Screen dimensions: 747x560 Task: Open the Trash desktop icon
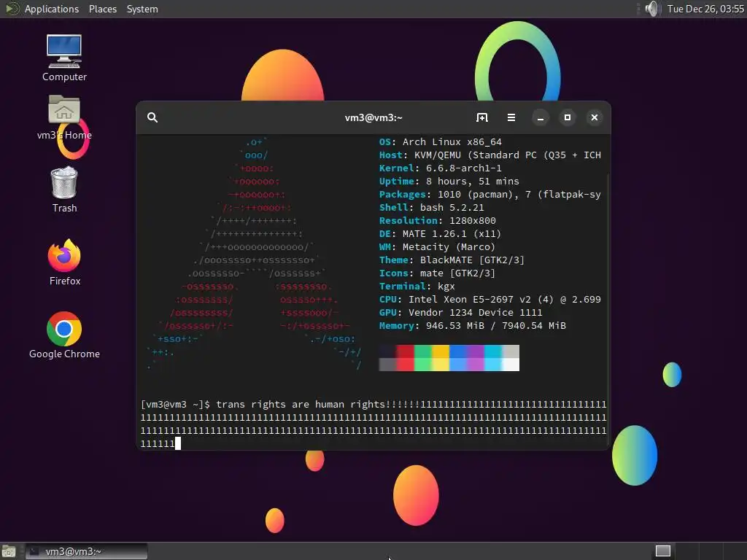pyautogui.click(x=64, y=190)
